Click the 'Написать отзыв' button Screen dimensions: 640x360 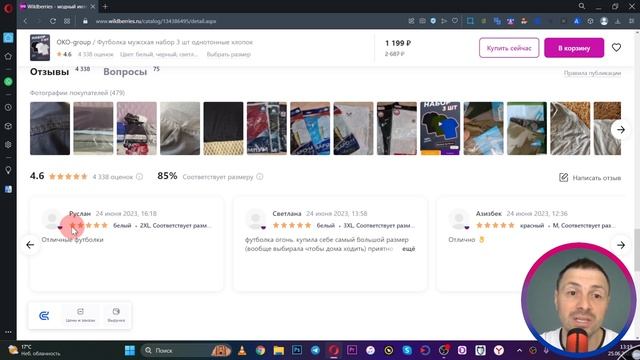tap(590, 178)
